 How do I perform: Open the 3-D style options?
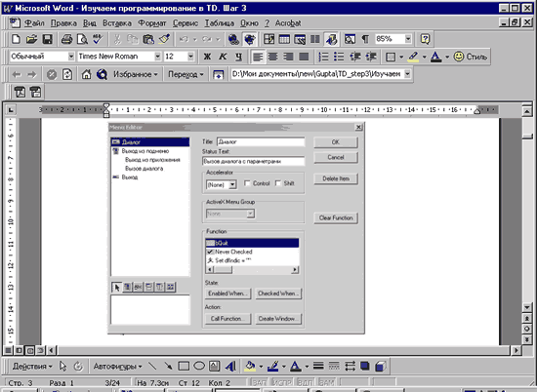click(x=380, y=367)
